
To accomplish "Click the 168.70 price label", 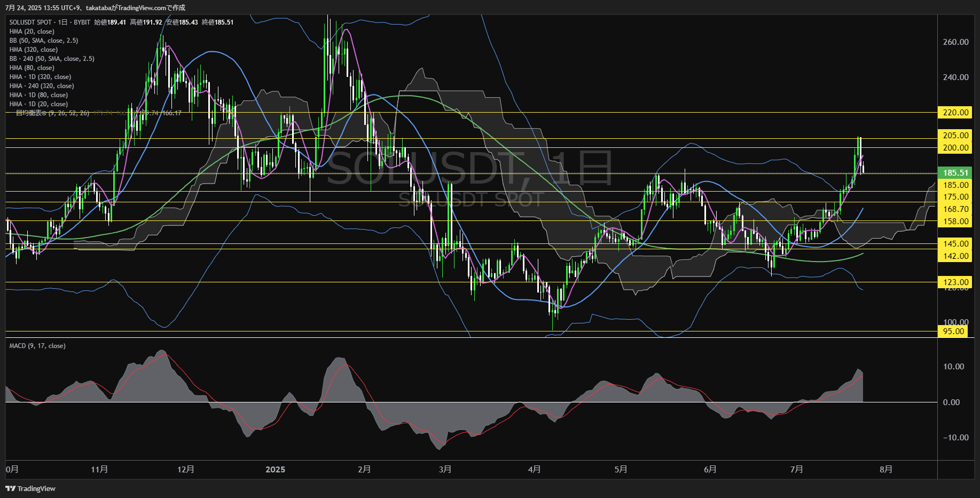I will (x=955, y=209).
